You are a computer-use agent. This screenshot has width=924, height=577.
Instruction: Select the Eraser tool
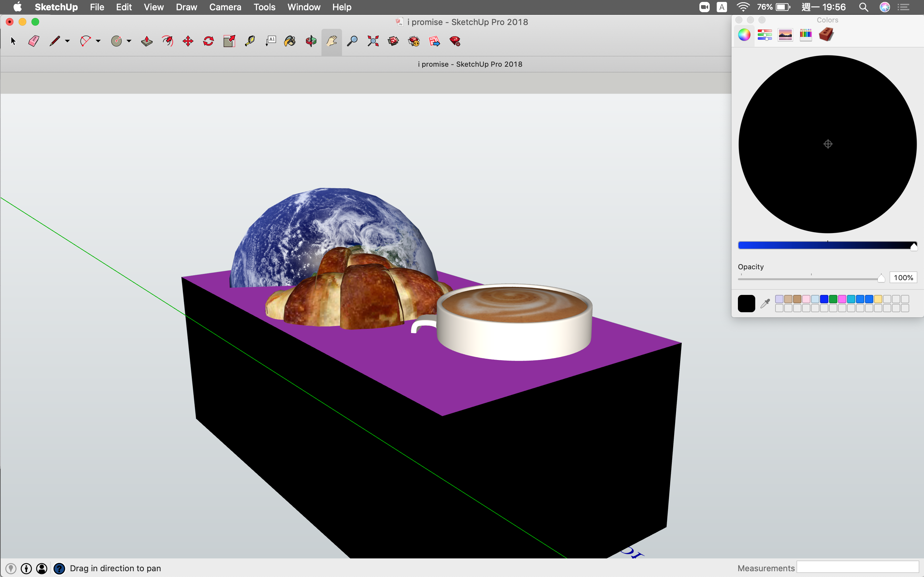coord(34,41)
